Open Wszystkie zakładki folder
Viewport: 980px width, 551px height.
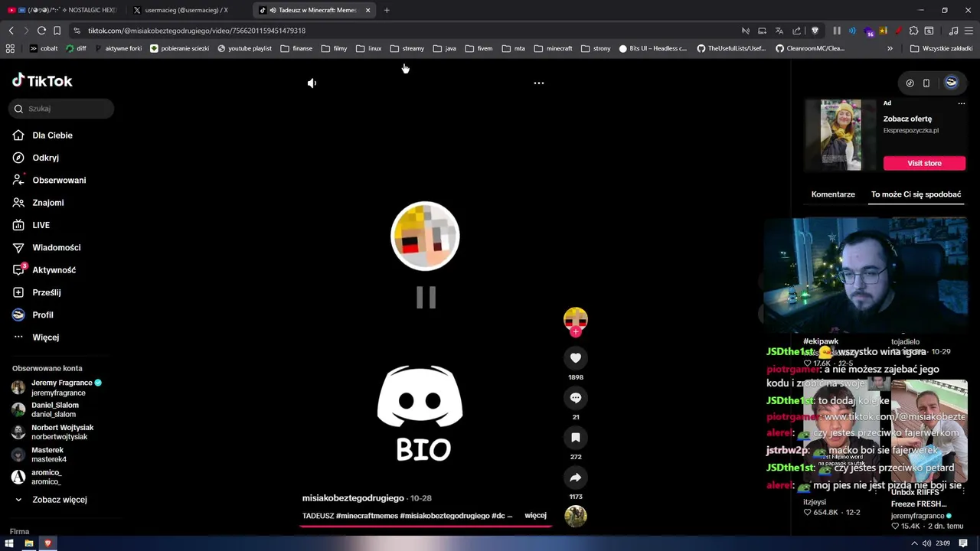click(941, 48)
